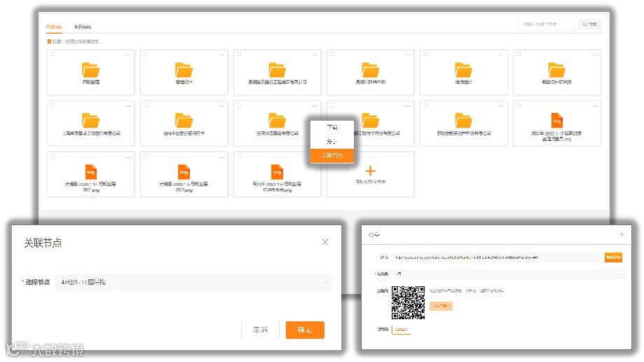Click the share link URL field
Image resolution: width=644 pixels, height=362 pixels.
click(x=495, y=257)
